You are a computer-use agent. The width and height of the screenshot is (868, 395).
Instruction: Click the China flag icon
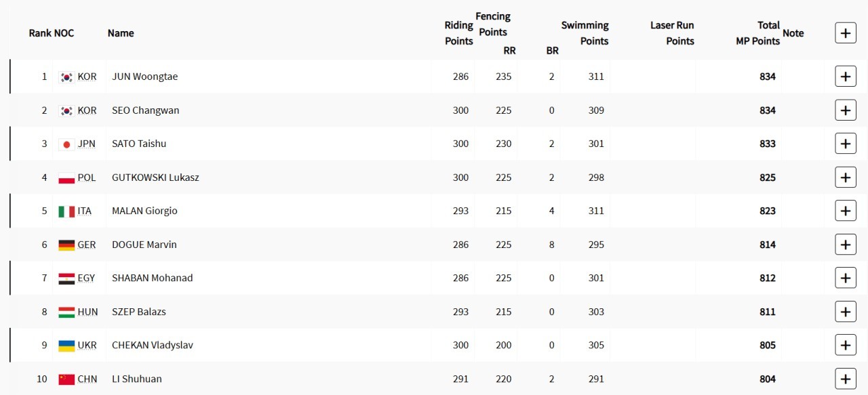click(x=66, y=379)
